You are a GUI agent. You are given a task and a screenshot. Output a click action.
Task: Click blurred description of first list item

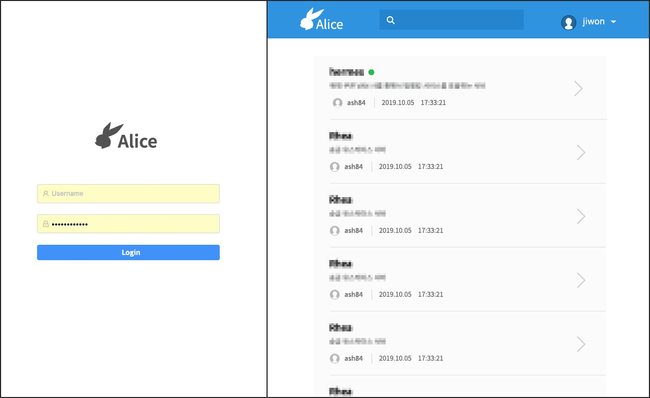point(407,86)
